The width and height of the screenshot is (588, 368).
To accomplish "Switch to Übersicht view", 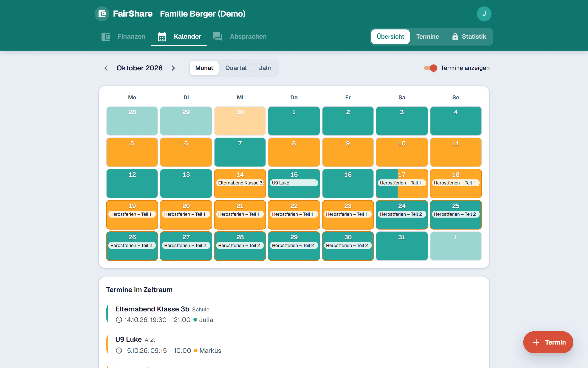I will pos(390,37).
